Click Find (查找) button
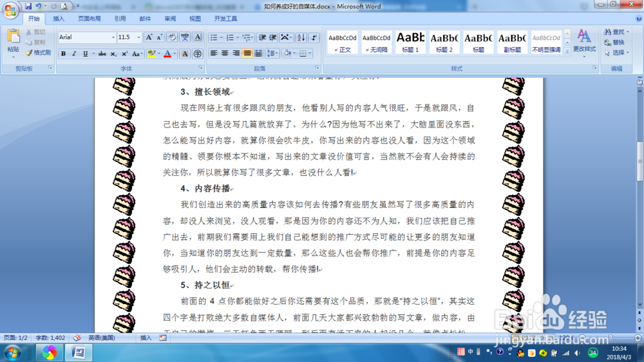The width and height of the screenshot is (644, 362). click(616, 32)
